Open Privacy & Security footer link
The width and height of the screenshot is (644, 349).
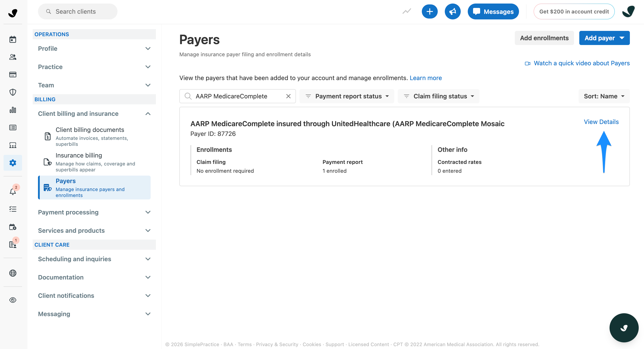277,344
